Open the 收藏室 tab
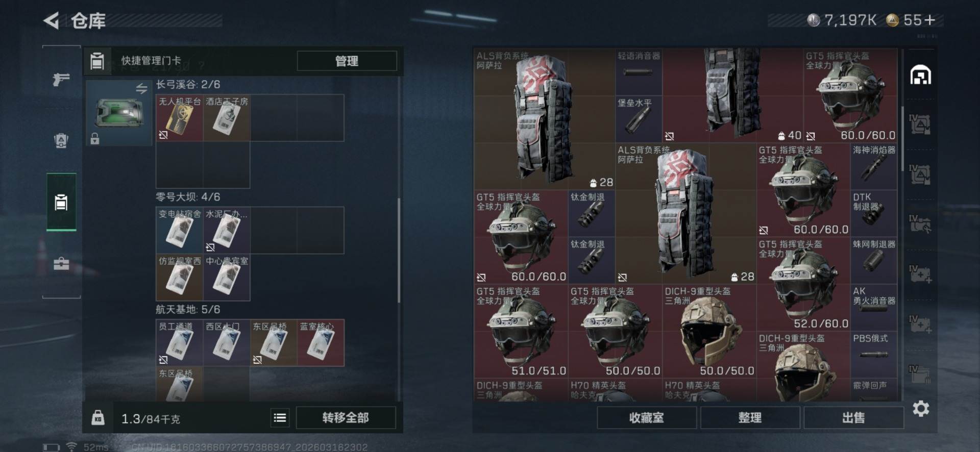The image size is (980, 452). coord(646,418)
